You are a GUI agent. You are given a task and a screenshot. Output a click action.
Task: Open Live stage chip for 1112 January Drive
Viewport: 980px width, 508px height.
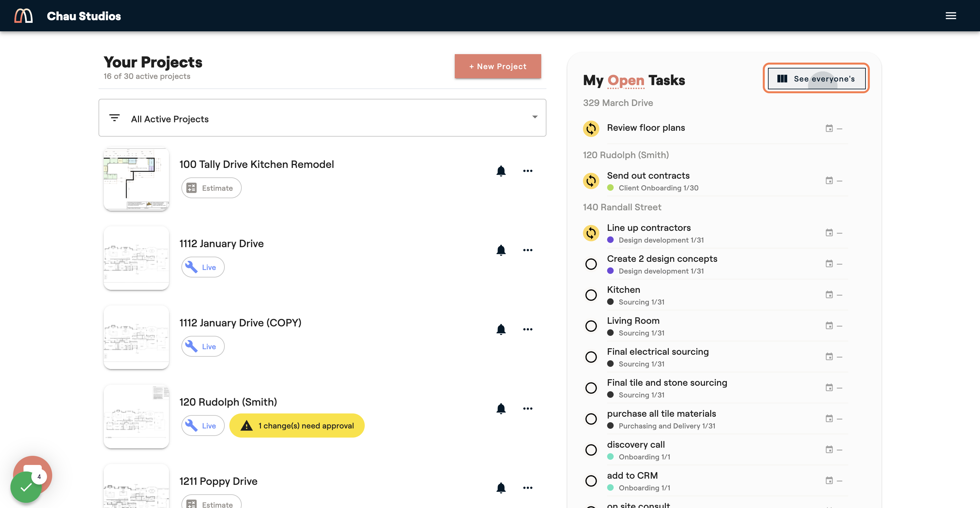[x=203, y=267]
